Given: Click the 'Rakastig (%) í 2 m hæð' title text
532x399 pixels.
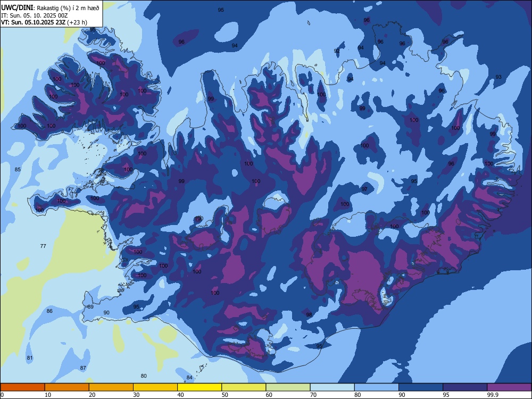Looking at the screenshot, I should click(68, 8).
